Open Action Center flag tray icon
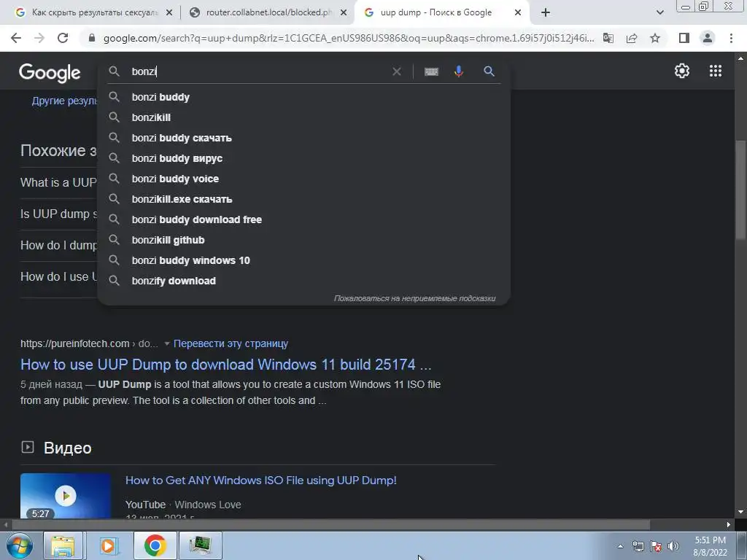 point(656,546)
